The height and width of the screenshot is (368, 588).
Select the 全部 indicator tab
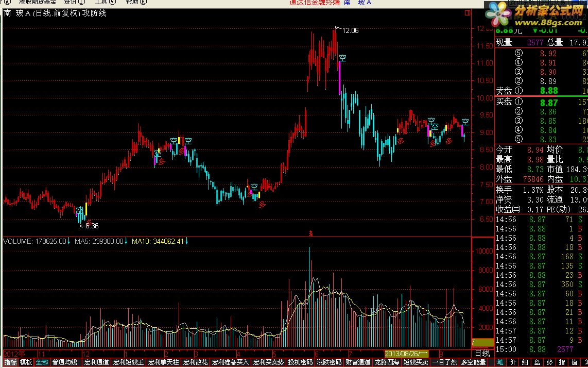(42, 363)
